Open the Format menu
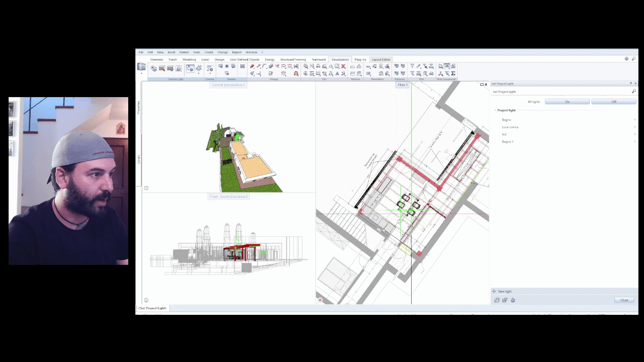 [x=184, y=52]
